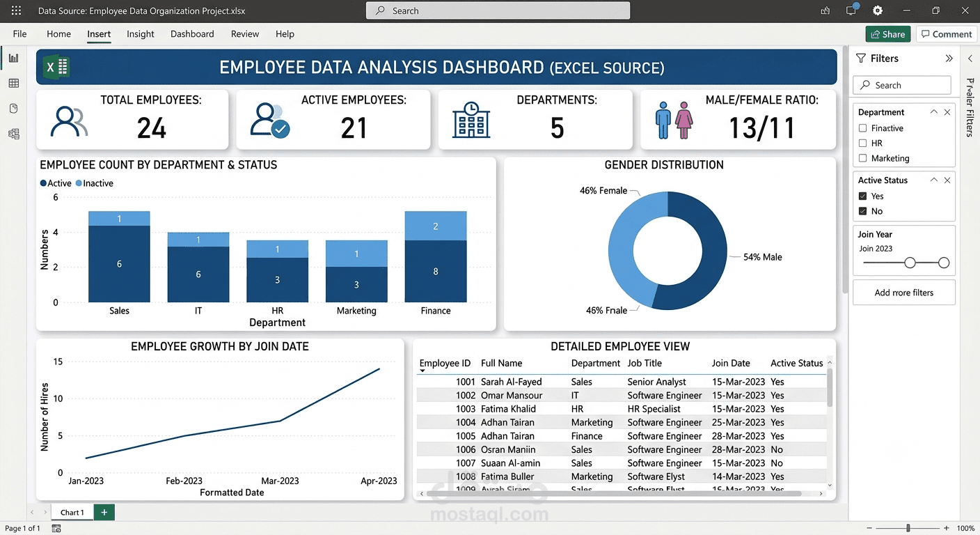Uncheck the No active status checkbox

point(863,211)
